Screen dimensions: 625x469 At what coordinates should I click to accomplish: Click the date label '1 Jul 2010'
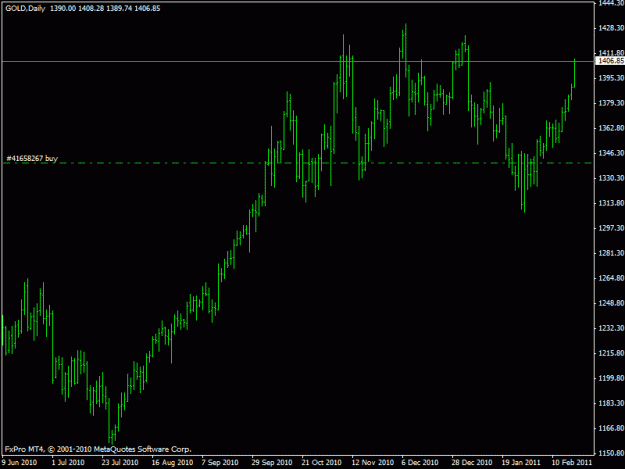pyautogui.click(x=68, y=463)
